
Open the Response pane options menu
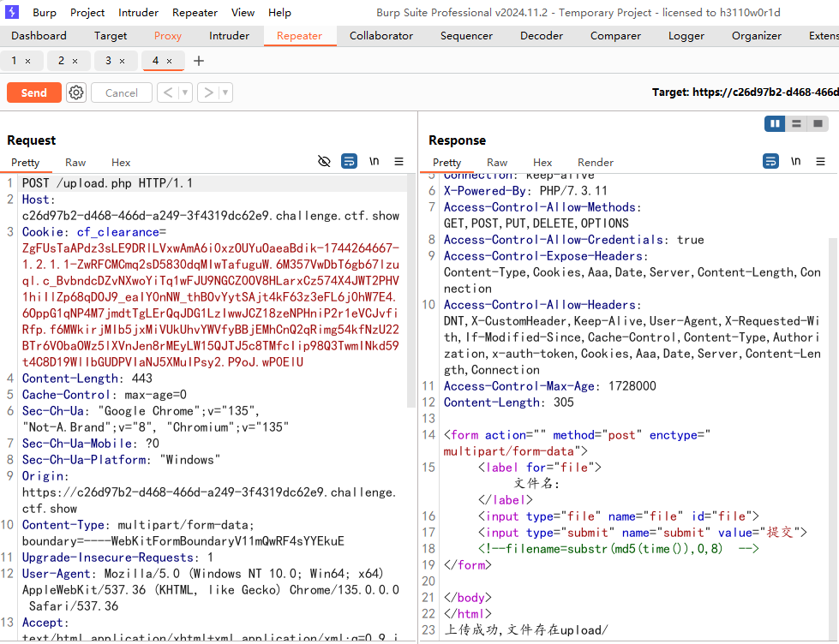[x=820, y=161]
